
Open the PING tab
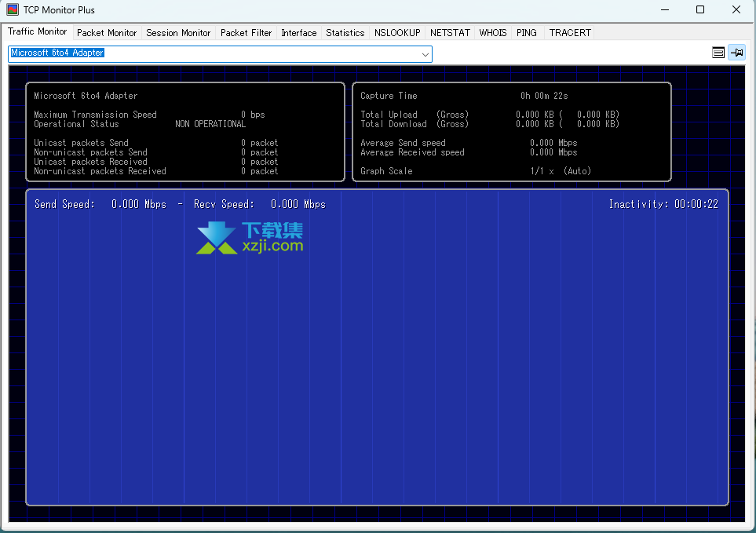pyautogui.click(x=527, y=33)
